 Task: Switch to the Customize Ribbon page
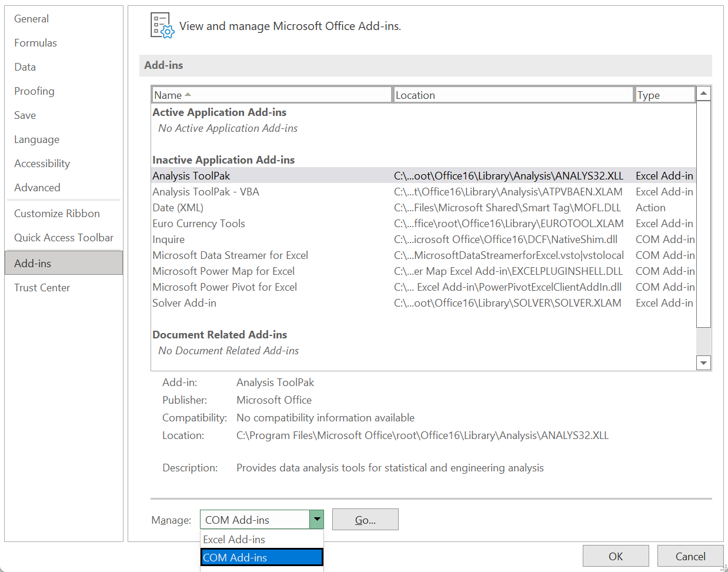[x=56, y=213]
